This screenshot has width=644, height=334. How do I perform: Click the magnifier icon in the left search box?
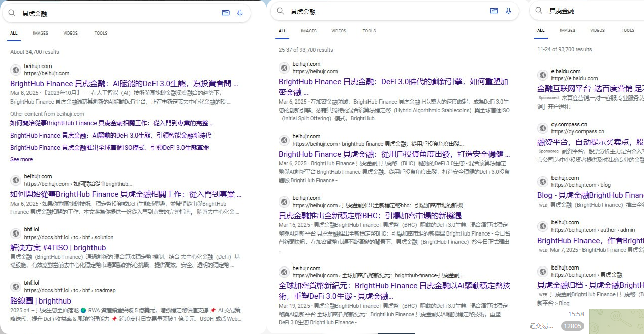pos(12,13)
